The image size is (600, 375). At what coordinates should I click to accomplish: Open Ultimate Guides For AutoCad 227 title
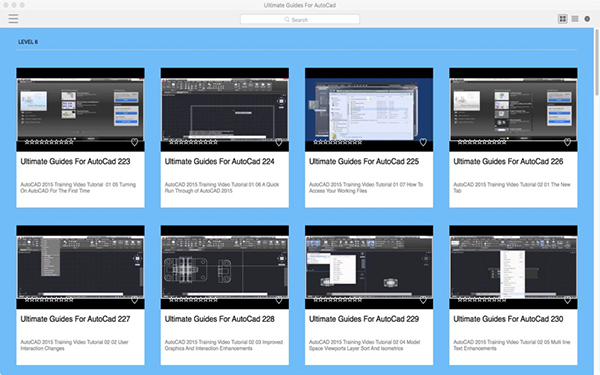75,319
